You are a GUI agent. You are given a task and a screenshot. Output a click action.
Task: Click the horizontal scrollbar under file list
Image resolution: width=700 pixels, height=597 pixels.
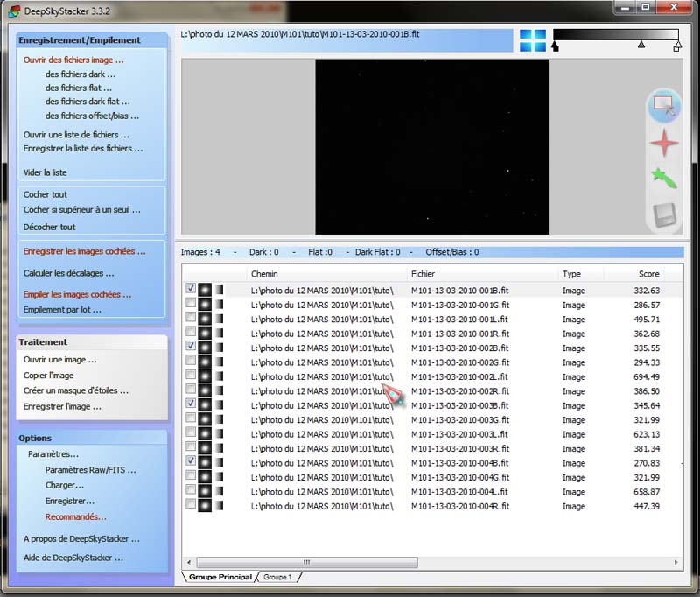click(304, 562)
